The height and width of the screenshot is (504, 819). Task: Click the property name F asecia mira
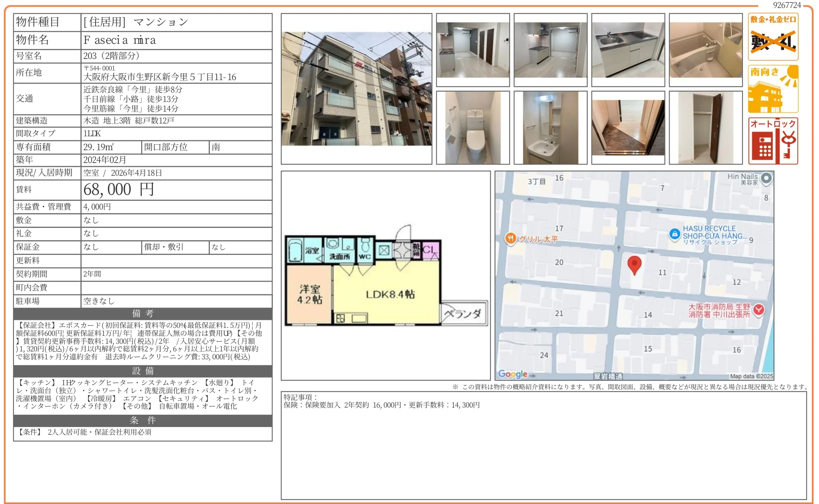click(120, 40)
